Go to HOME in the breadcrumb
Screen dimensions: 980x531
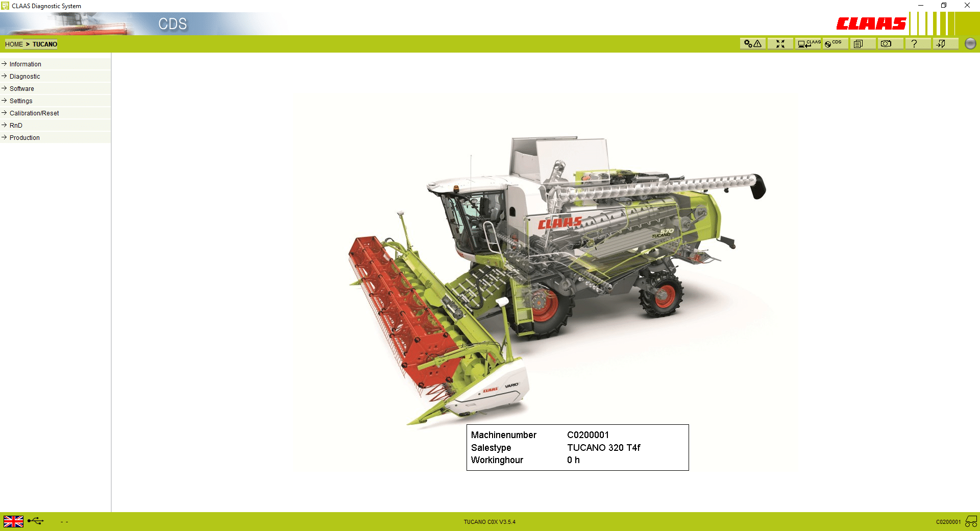tap(14, 44)
